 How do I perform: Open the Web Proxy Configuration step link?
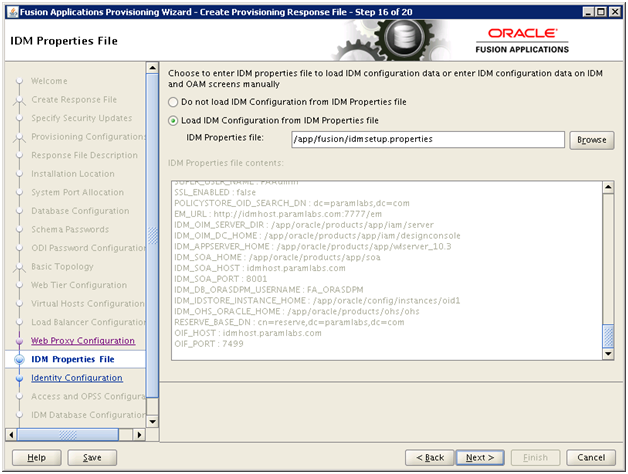[x=83, y=341]
